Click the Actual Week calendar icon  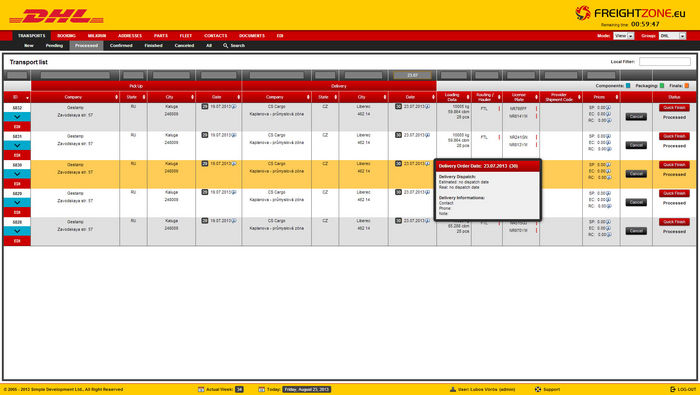pos(201,389)
